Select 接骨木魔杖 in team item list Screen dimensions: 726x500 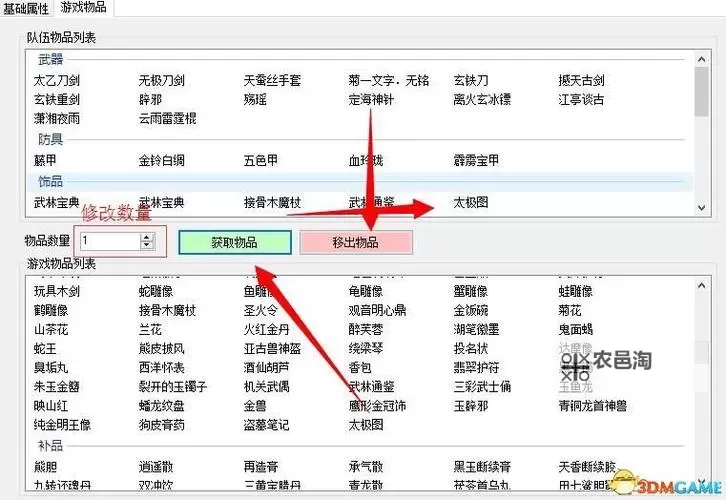272,202
